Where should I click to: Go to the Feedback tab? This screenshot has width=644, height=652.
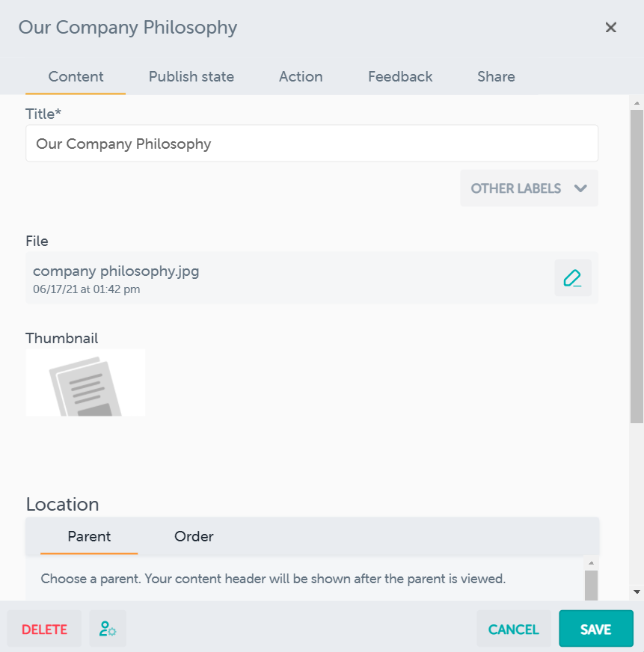[x=400, y=76]
